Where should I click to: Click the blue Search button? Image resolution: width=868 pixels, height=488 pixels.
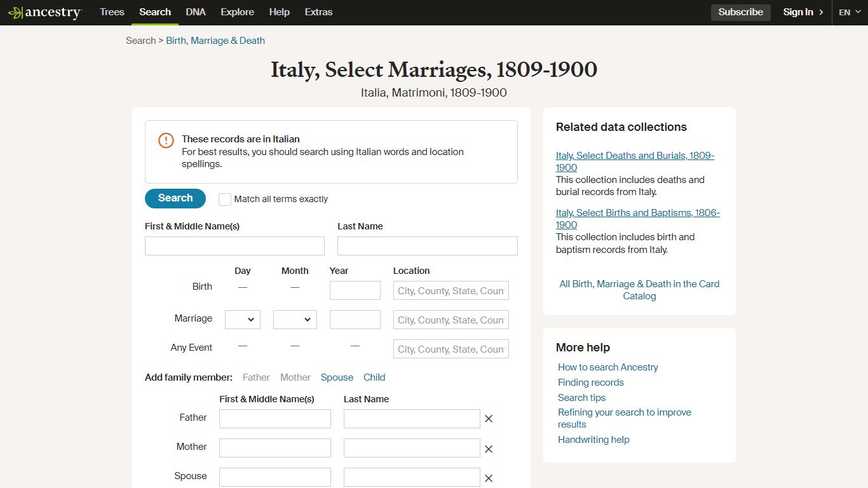[175, 198]
